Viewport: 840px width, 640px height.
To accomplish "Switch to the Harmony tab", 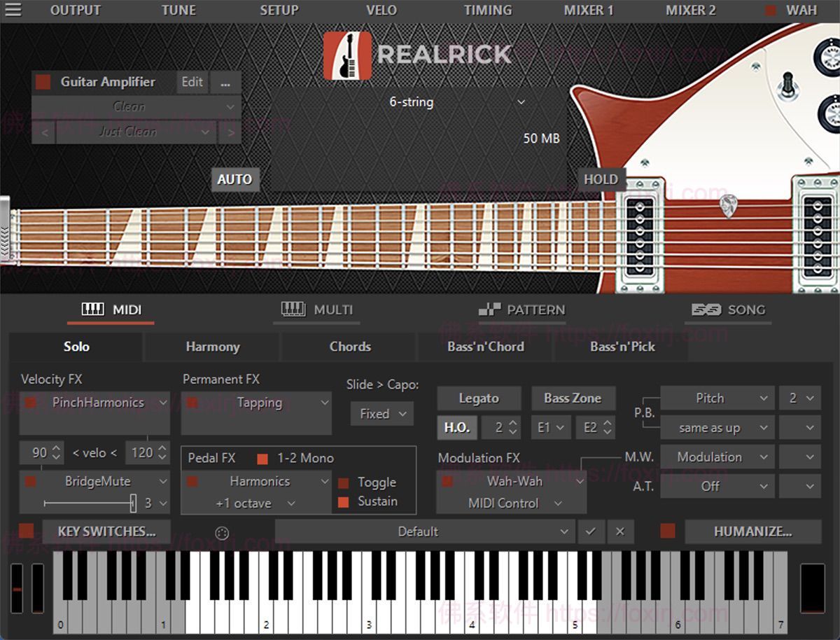I will coord(212,347).
